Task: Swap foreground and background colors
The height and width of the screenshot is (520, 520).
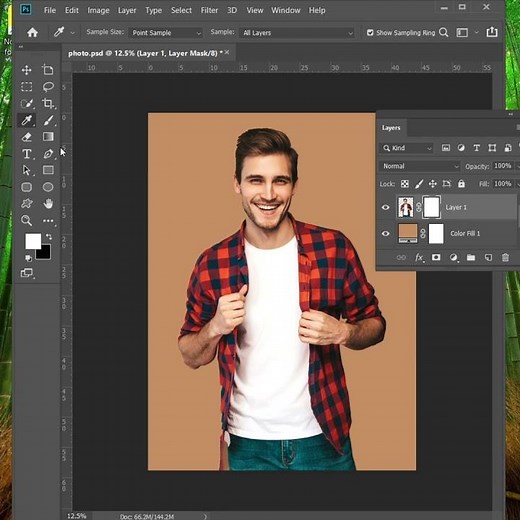Action: (49, 236)
